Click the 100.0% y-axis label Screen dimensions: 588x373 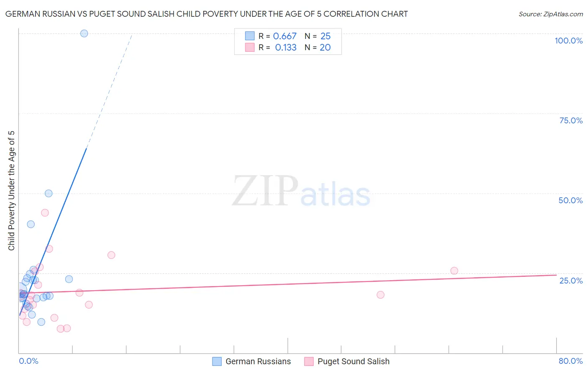pyautogui.click(x=568, y=41)
